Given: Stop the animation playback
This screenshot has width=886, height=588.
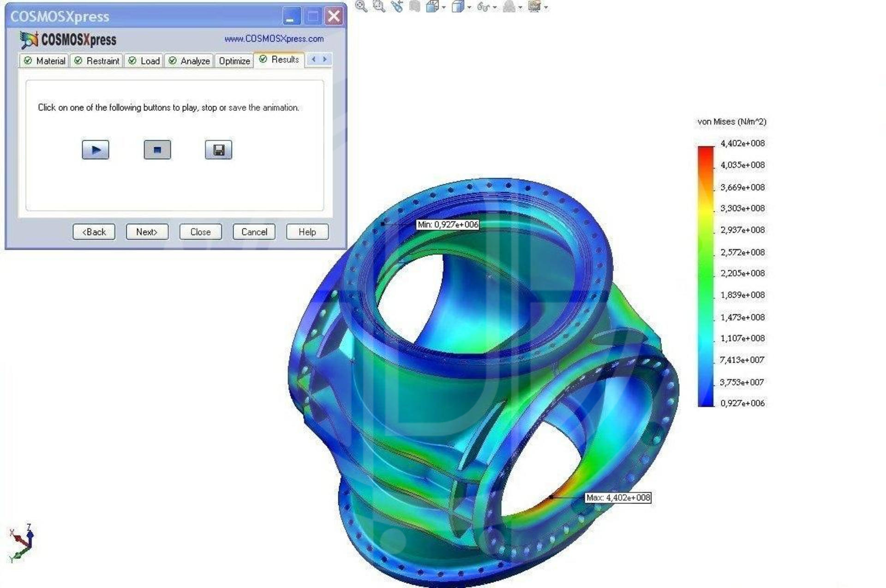Looking at the screenshot, I should (x=157, y=150).
